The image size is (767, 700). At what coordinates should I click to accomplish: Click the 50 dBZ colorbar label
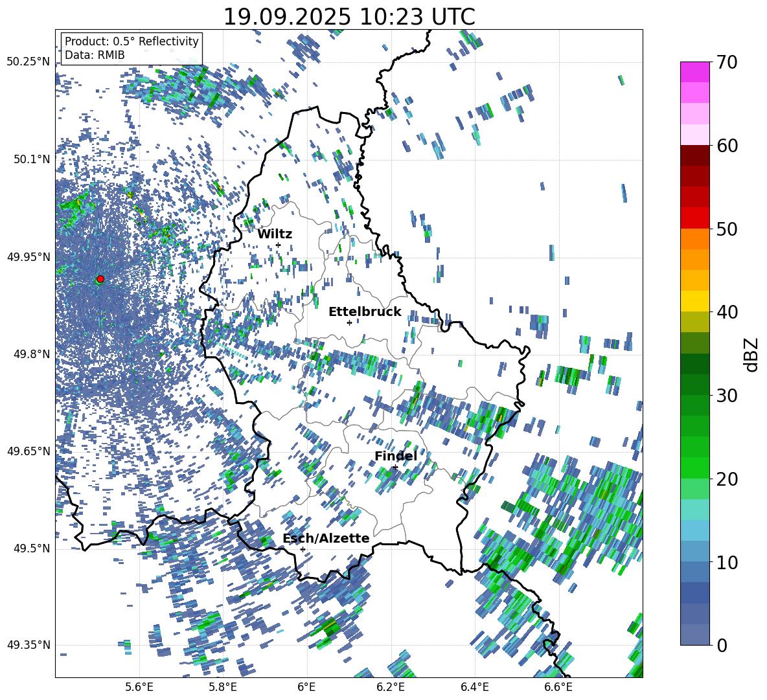coord(727,229)
